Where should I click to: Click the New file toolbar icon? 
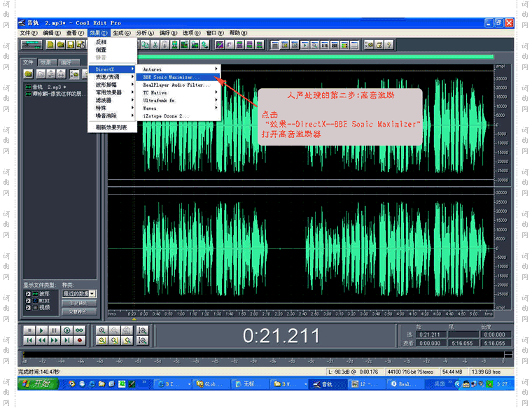click(50, 45)
